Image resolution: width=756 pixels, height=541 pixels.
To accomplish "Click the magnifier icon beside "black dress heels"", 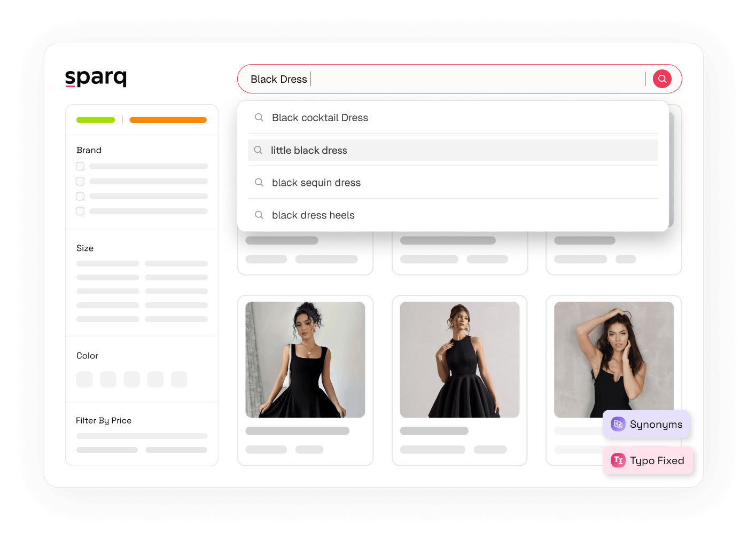I will (259, 215).
